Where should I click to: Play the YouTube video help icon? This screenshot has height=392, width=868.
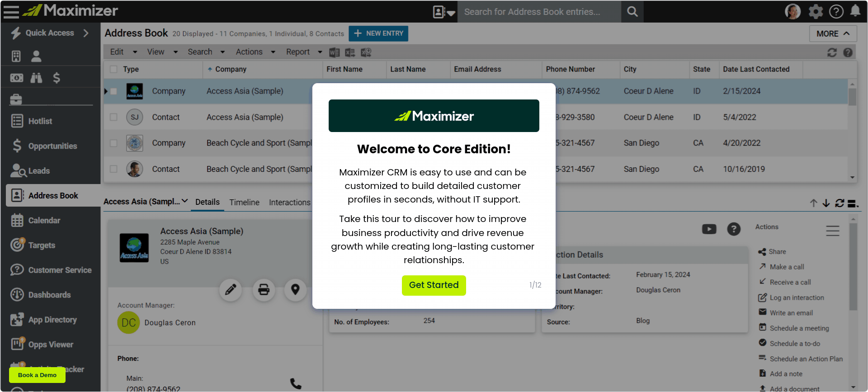click(709, 229)
